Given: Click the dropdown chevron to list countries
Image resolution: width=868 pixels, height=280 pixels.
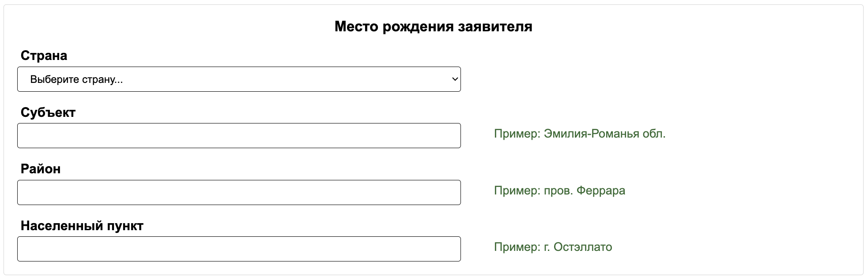Looking at the screenshot, I should (454, 79).
